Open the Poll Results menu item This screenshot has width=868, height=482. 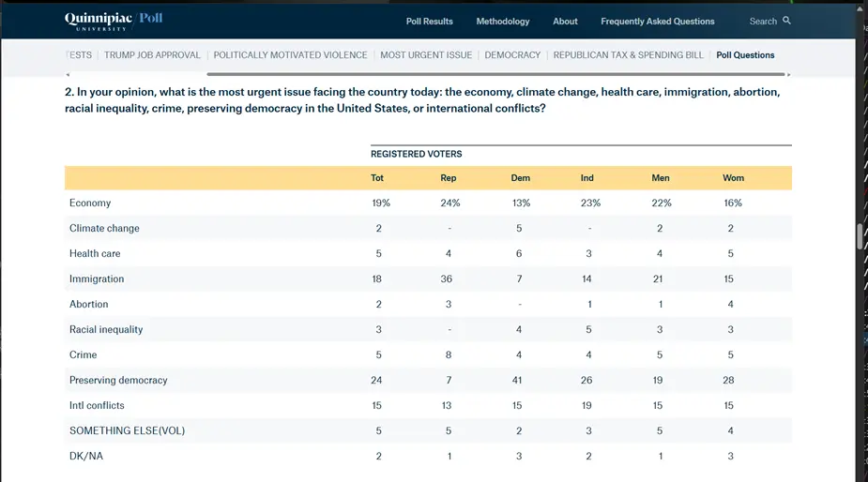(429, 22)
